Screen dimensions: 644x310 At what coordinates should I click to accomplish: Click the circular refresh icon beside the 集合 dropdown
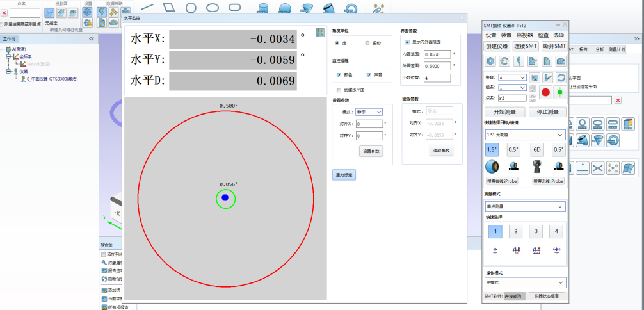(561, 77)
